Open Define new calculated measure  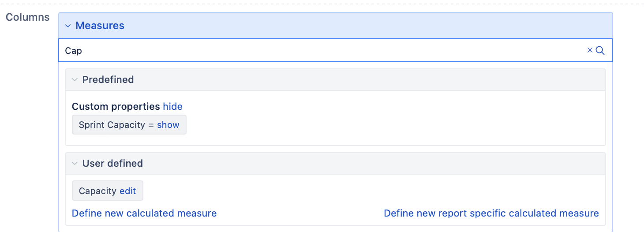[x=144, y=213]
